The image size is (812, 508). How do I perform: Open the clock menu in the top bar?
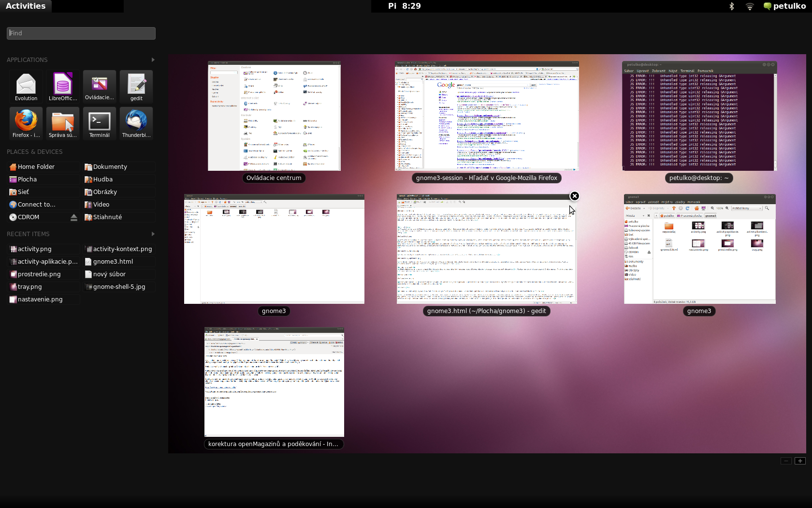click(x=405, y=6)
